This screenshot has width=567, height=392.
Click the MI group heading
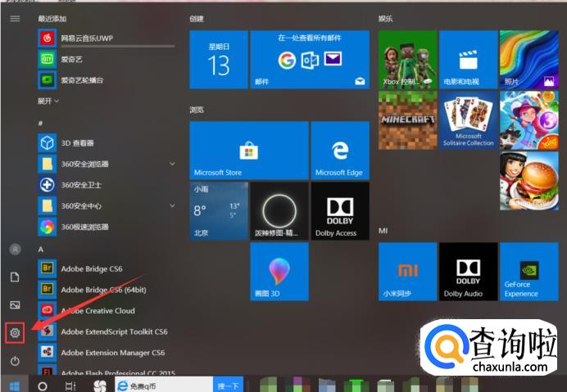point(383,231)
